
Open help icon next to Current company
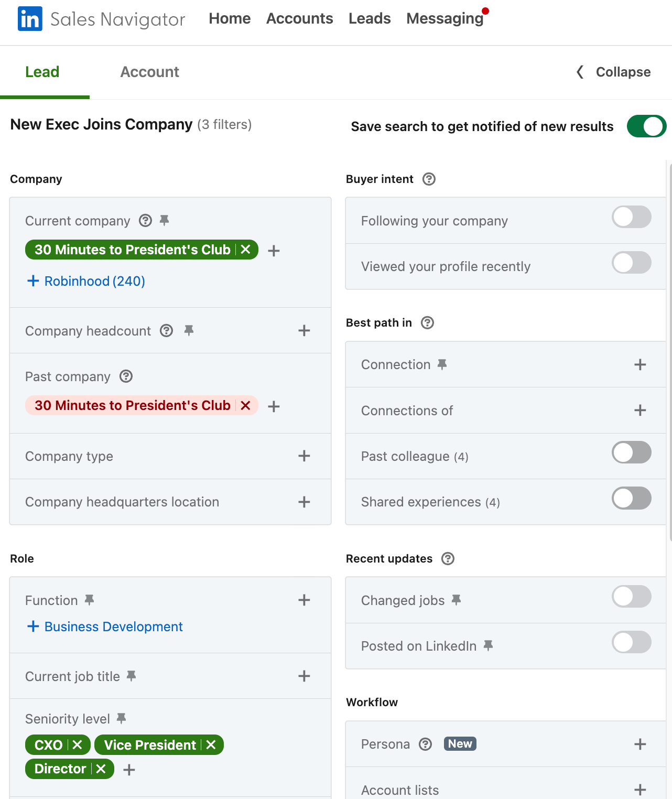pos(145,221)
